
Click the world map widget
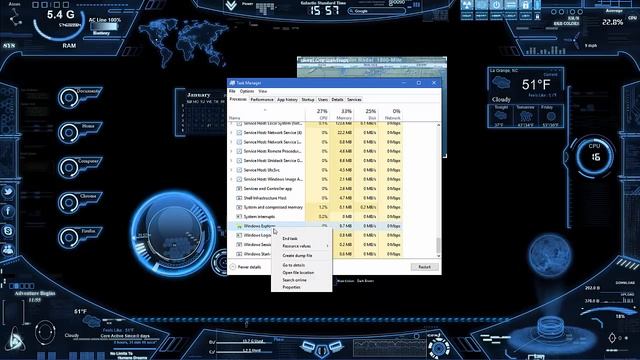[x=182, y=42]
